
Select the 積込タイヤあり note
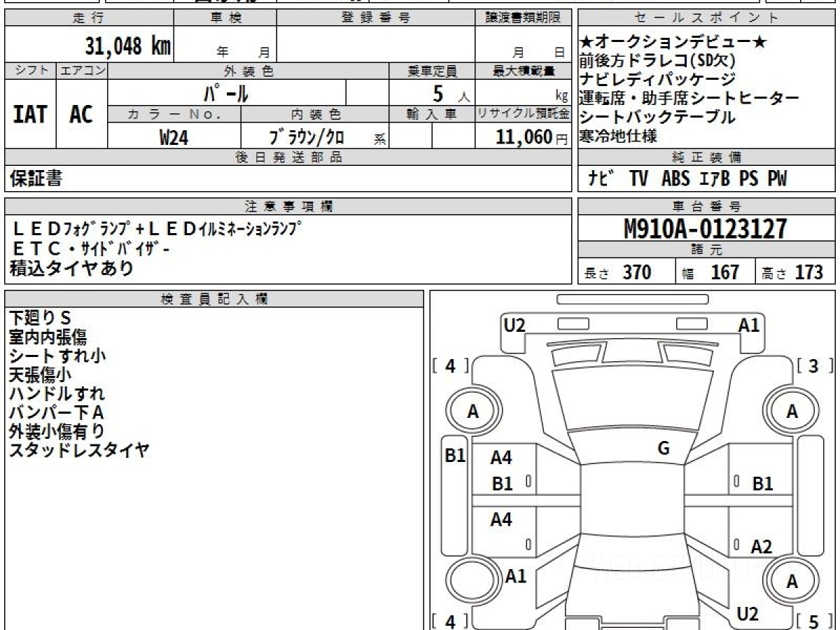tap(72, 267)
